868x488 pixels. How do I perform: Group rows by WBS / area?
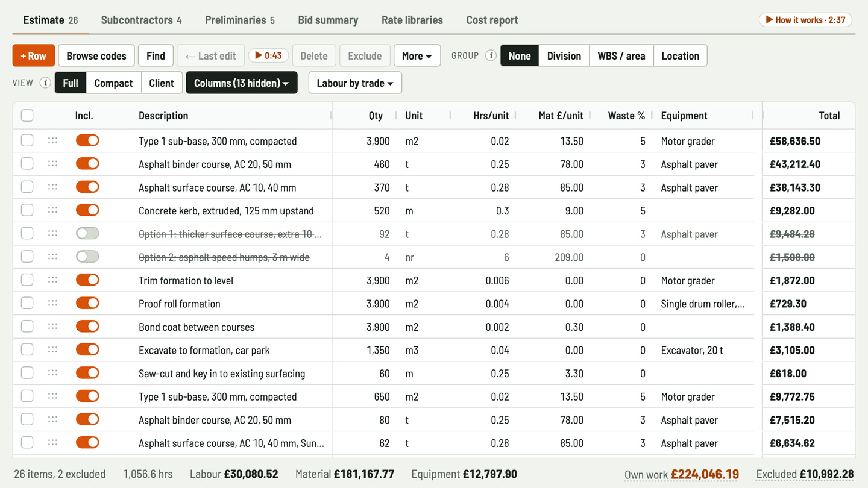tap(621, 55)
